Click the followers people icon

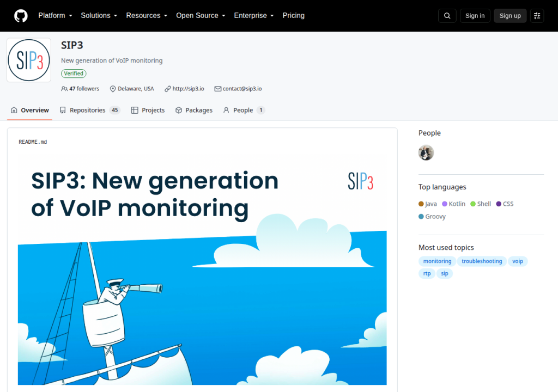pyautogui.click(x=64, y=89)
